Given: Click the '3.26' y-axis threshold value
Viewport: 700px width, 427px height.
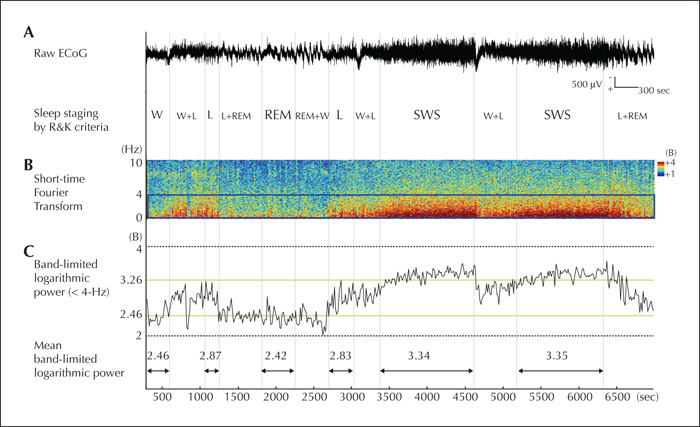Looking at the screenshot, I should [131, 280].
